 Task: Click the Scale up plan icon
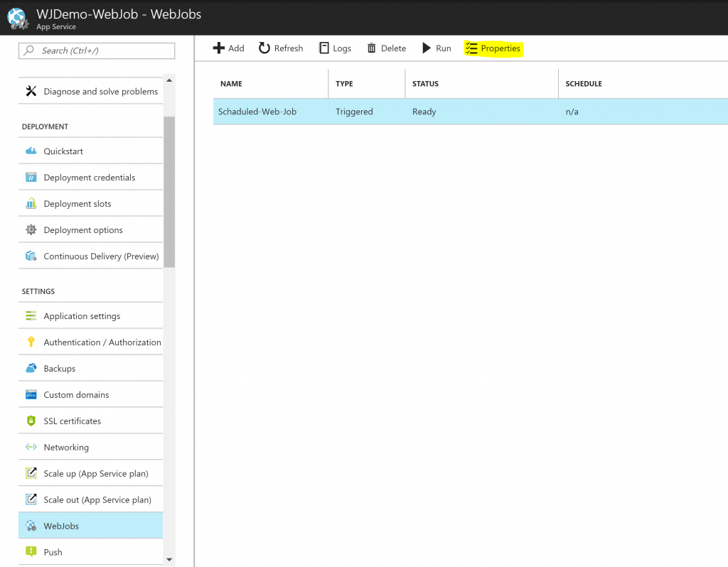pos(31,472)
